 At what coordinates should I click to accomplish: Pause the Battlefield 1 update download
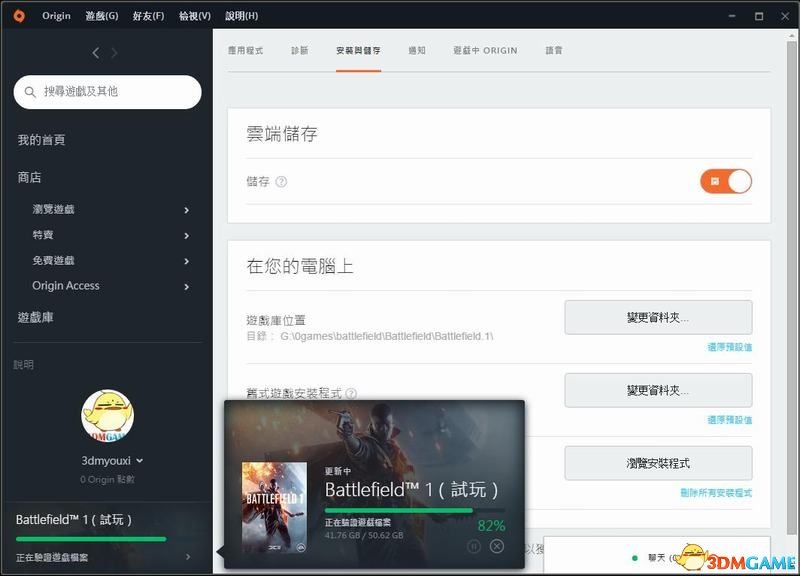[x=473, y=547]
